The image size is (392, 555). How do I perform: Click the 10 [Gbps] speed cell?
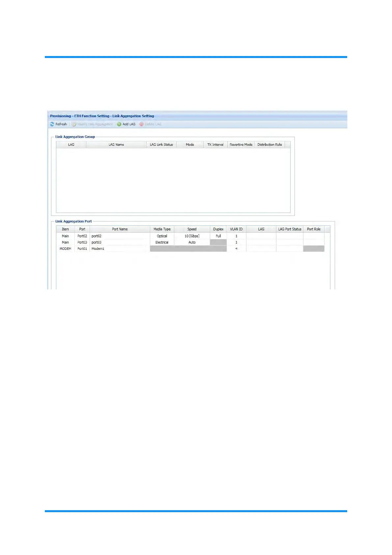click(x=192, y=236)
